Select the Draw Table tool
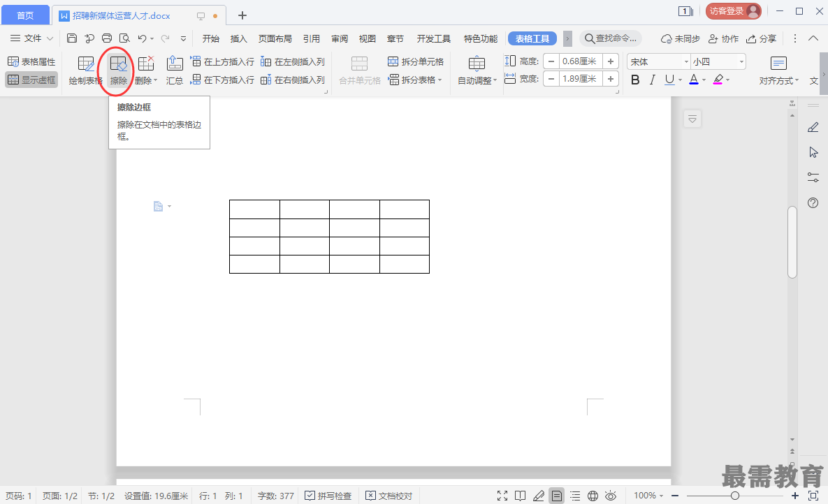Image resolution: width=828 pixels, height=504 pixels. 85,71
